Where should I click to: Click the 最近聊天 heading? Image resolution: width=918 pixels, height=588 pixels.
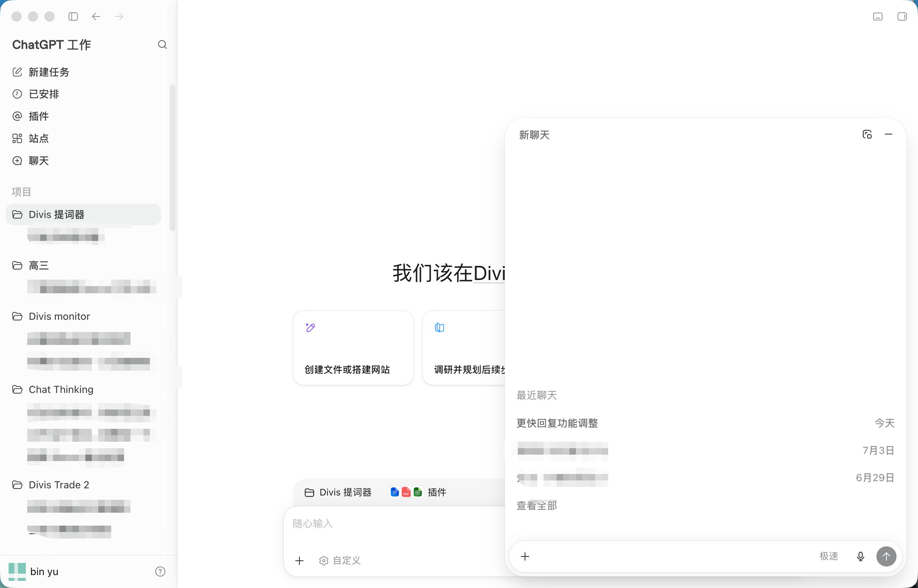(x=536, y=395)
